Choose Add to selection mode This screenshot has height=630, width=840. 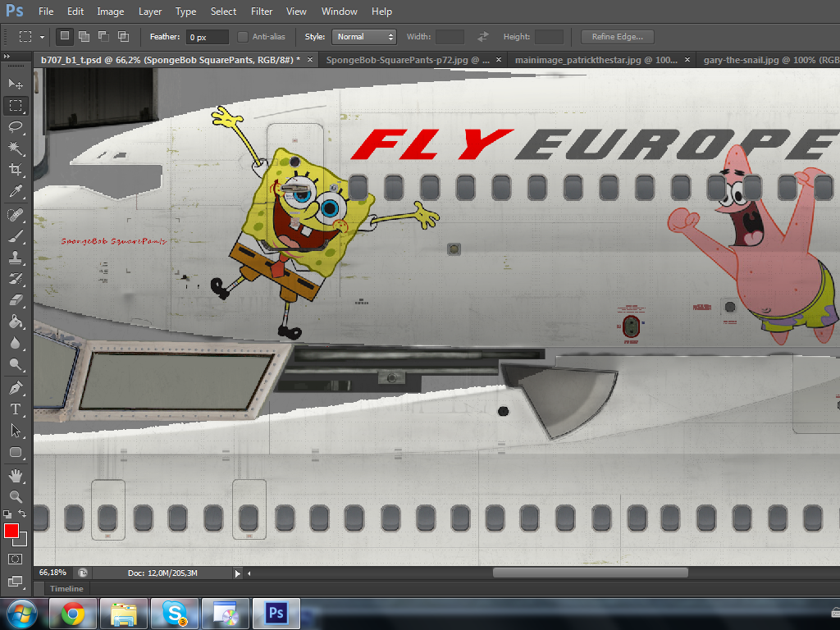point(84,37)
